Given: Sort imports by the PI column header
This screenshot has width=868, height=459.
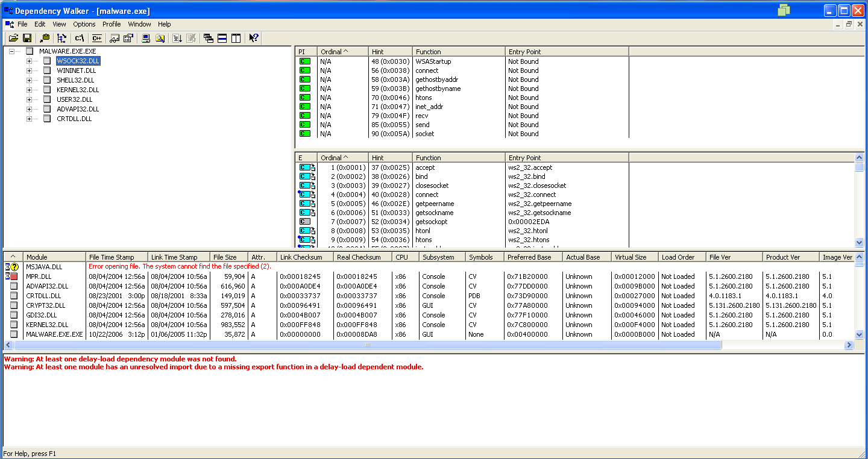Looking at the screenshot, I should (306, 52).
